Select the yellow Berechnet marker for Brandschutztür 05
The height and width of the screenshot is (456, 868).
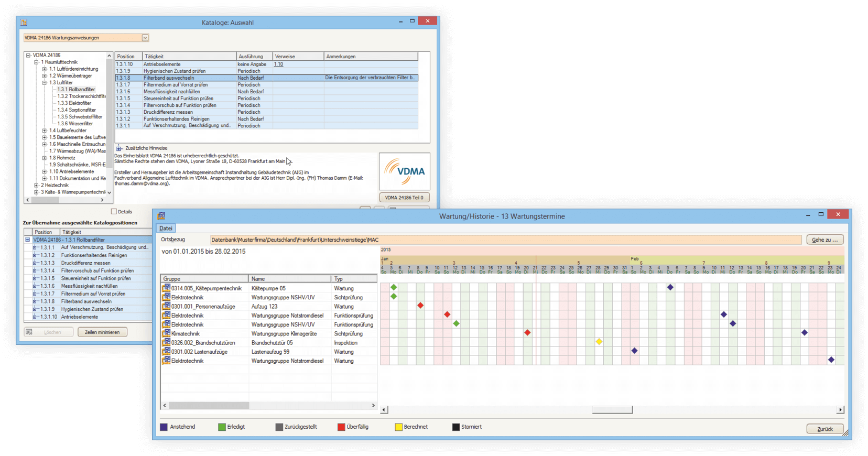(x=599, y=342)
